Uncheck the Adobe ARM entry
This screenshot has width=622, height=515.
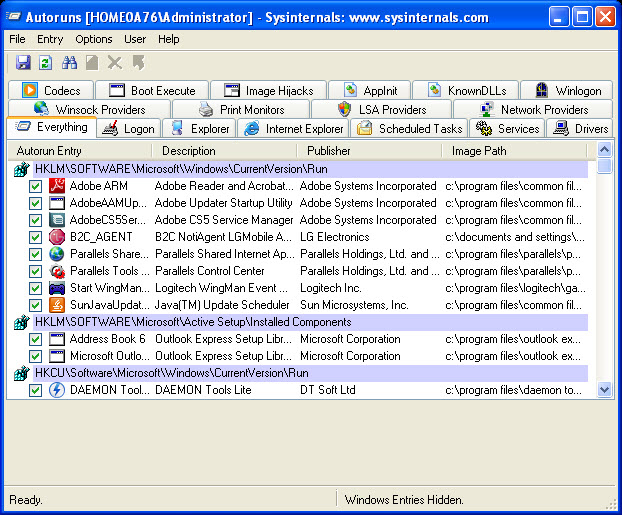(35, 186)
